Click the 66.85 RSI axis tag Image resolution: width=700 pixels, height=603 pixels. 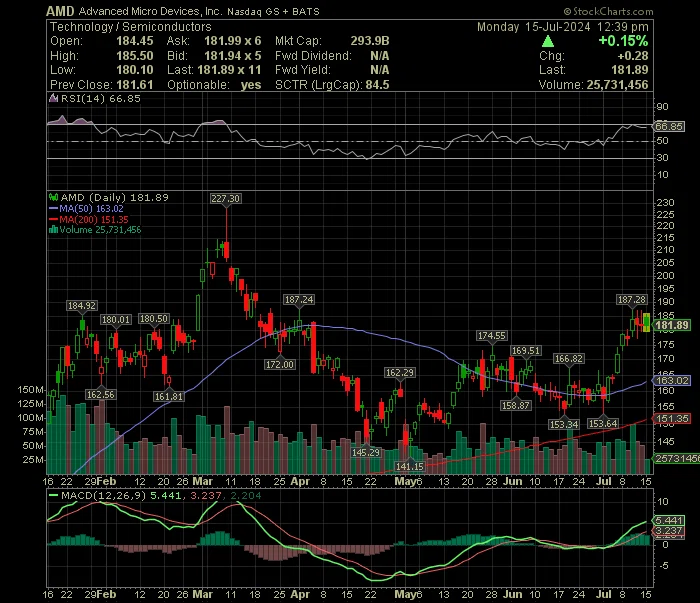coord(669,126)
